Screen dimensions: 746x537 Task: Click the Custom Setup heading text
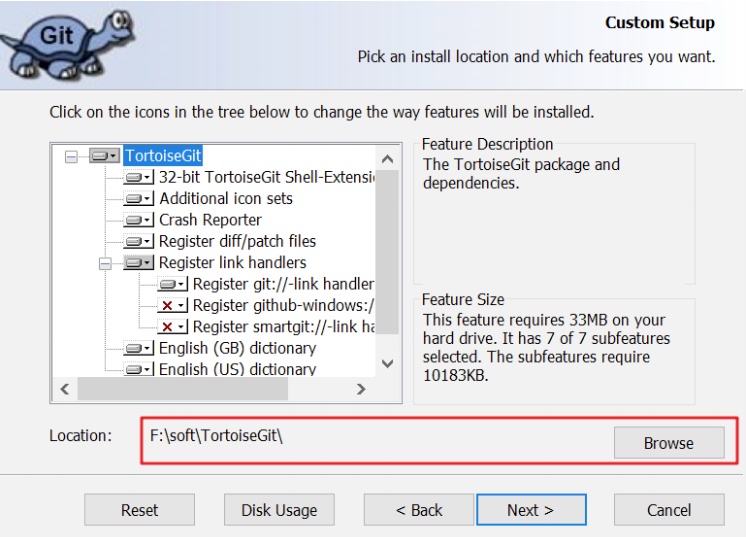660,22
